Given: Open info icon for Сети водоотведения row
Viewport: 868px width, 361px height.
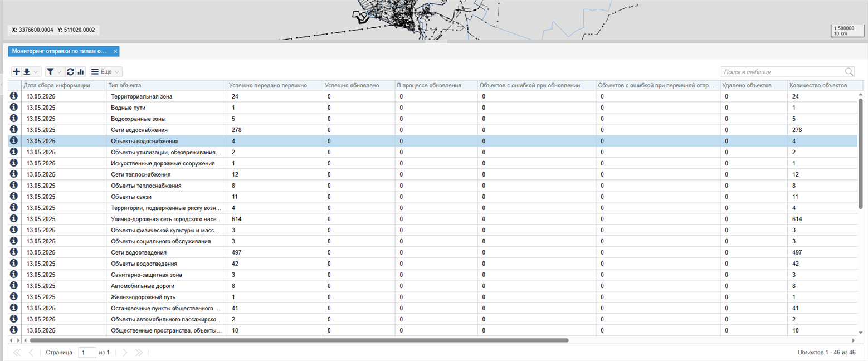Looking at the screenshot, I should pyautogui.click(x=14, y=252).
